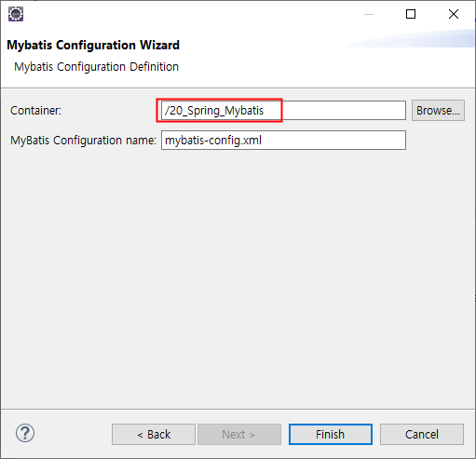Go to the previous page with Back

pyautogui.click(x=154, y=435)
